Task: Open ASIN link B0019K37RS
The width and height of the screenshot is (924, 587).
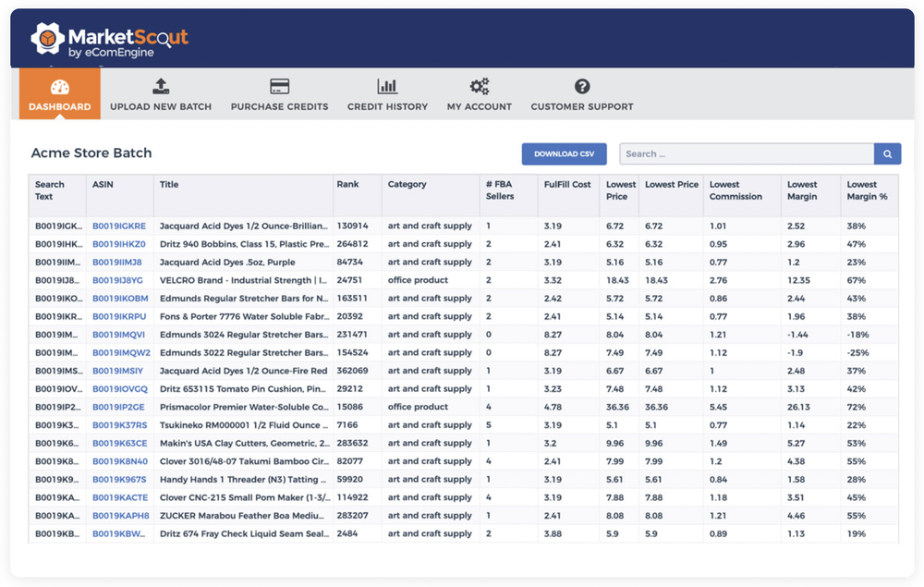Action: pos(121,424)
